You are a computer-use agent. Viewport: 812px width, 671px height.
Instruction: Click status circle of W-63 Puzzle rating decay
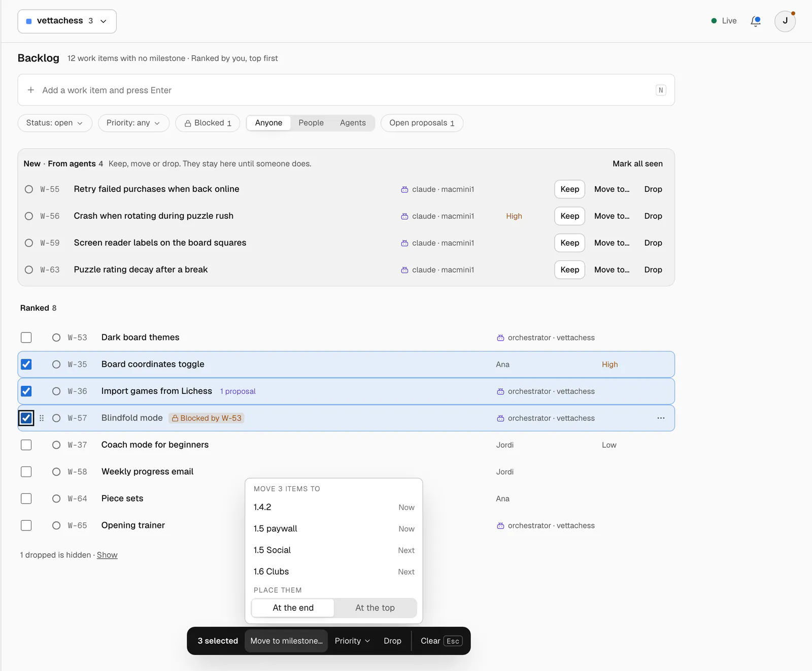(29, 270)
